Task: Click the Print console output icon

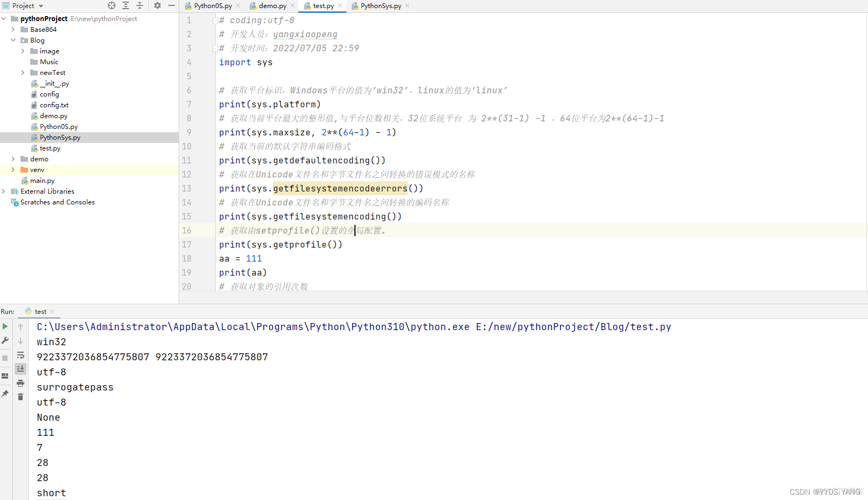Action: pos(20,383)
